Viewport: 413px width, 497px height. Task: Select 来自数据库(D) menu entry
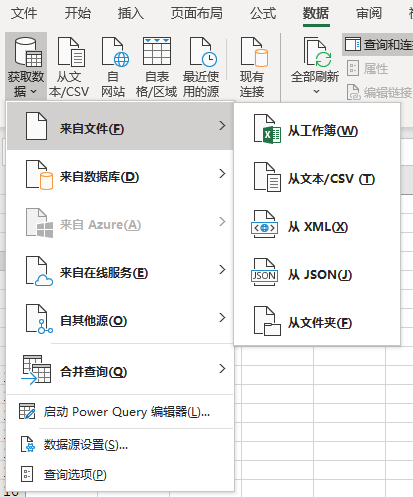click(x=120, y=174)
